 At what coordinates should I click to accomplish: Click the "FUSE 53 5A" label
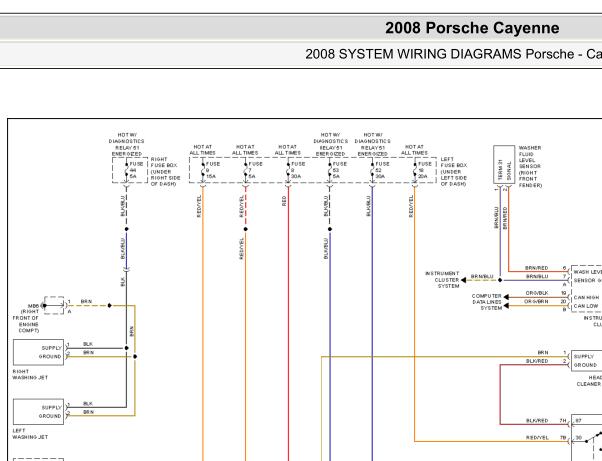[x=339, y=170]
